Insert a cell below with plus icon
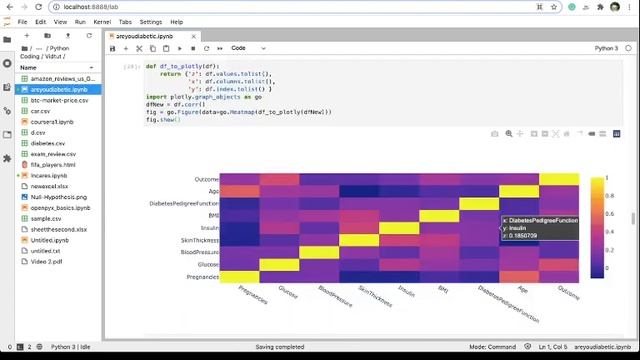The image size is (640, 360). click(126, 49)
